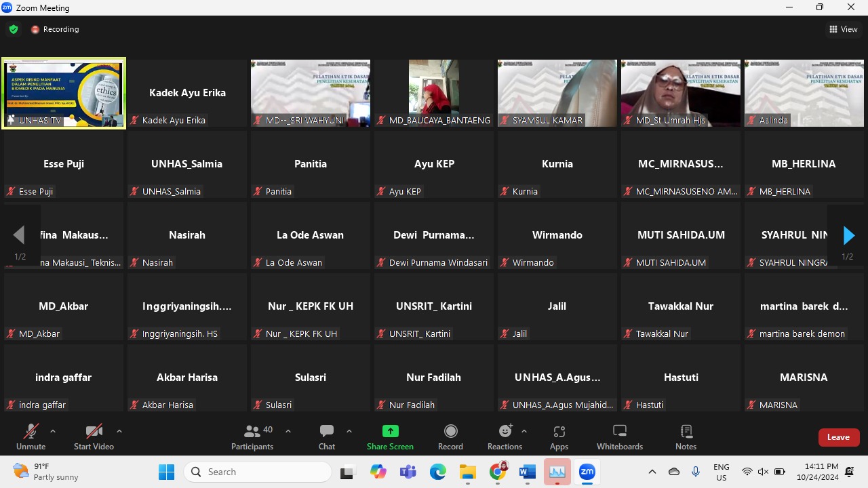This screenshot has height=488, width=868.
Task: Open File Explorer from taskbar
Action: pos(468,472)
